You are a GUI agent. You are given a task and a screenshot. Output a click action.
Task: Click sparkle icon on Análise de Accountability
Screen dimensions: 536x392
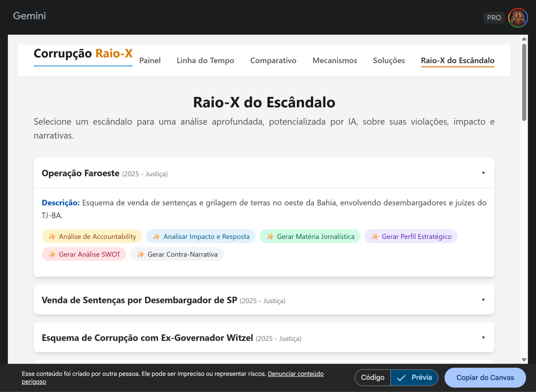point(52,237)
